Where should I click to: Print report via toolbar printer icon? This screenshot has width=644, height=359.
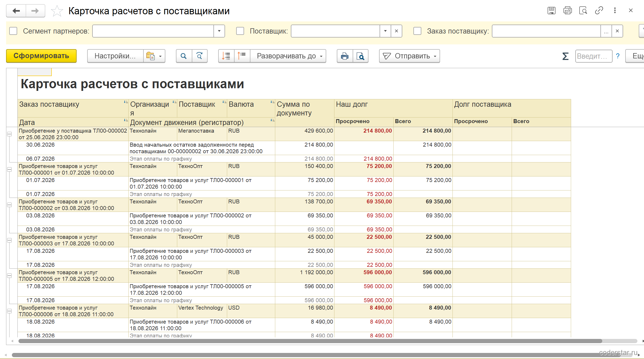coord(345,56)
